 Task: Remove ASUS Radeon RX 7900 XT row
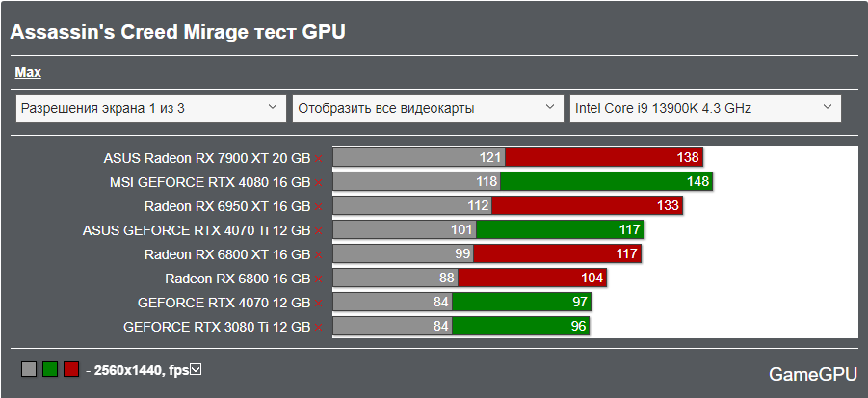pos(319,158)
